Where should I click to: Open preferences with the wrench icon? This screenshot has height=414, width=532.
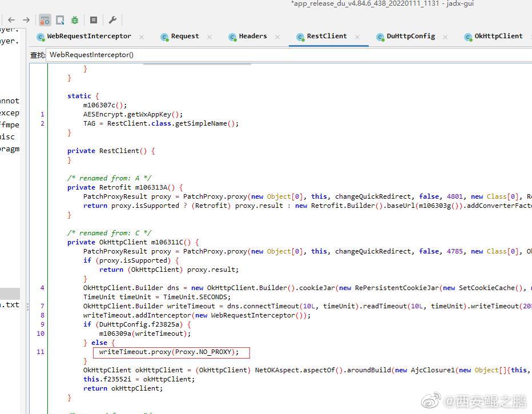click(112, 20)
